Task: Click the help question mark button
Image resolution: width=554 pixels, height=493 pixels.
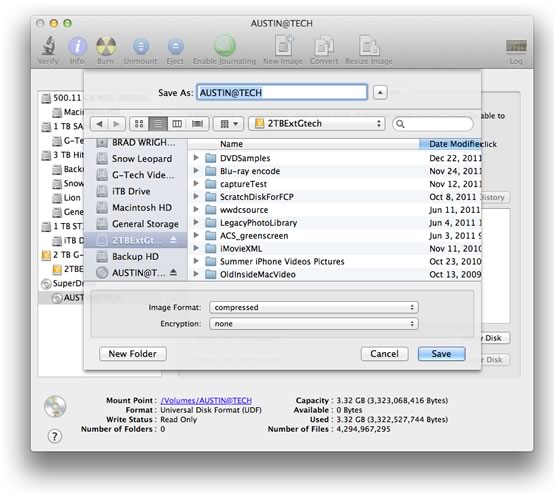Action: click(x=55, y=436)
